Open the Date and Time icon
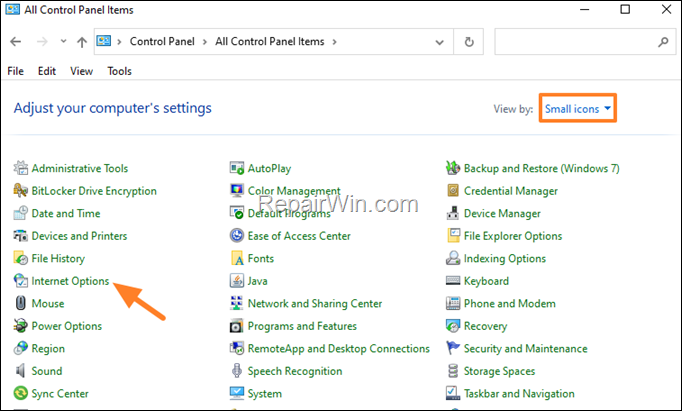Image resolution: width=682 pixels, height=411 pixels. click(20, 213)
